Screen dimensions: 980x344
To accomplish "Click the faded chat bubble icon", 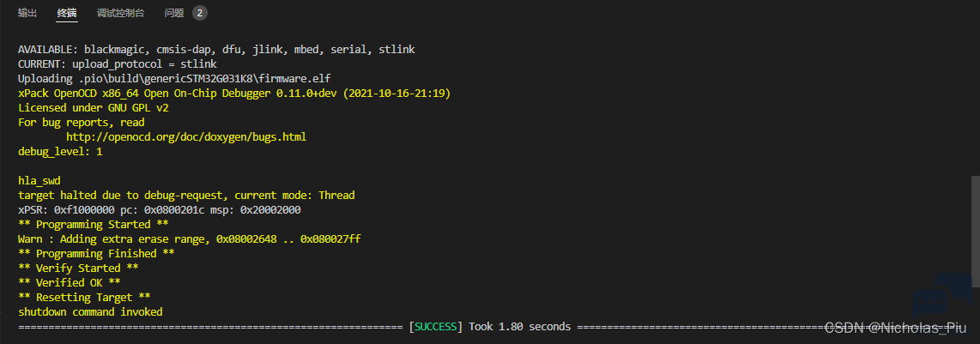I will (942, 297).
